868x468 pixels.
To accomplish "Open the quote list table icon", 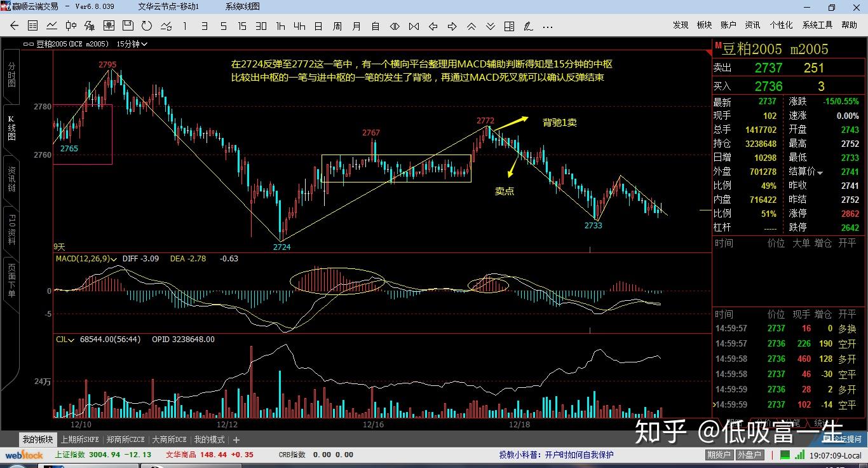I will coord(33,26).
